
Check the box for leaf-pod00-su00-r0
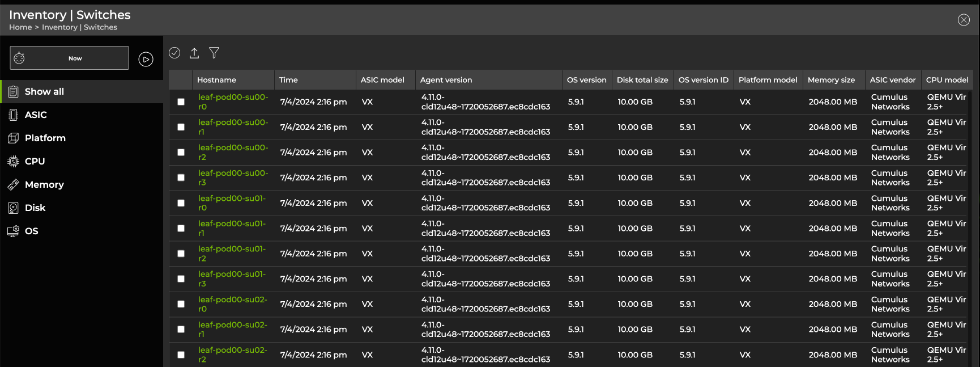[x=181, y=102]
